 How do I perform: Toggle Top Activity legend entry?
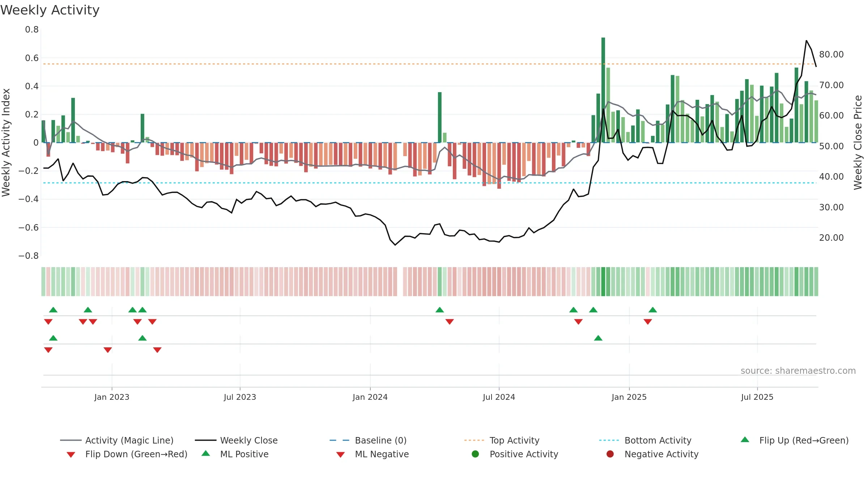coord(502,440)
